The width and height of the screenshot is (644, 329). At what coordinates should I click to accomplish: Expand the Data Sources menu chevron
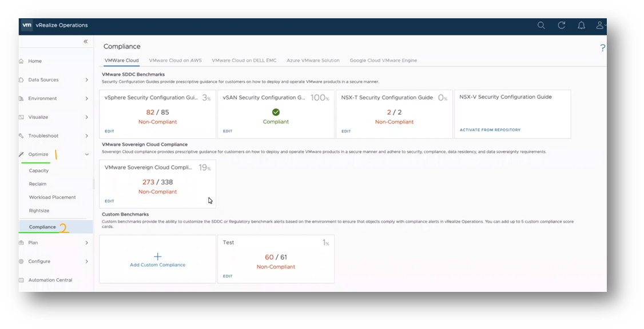click(x=87, y=79)
